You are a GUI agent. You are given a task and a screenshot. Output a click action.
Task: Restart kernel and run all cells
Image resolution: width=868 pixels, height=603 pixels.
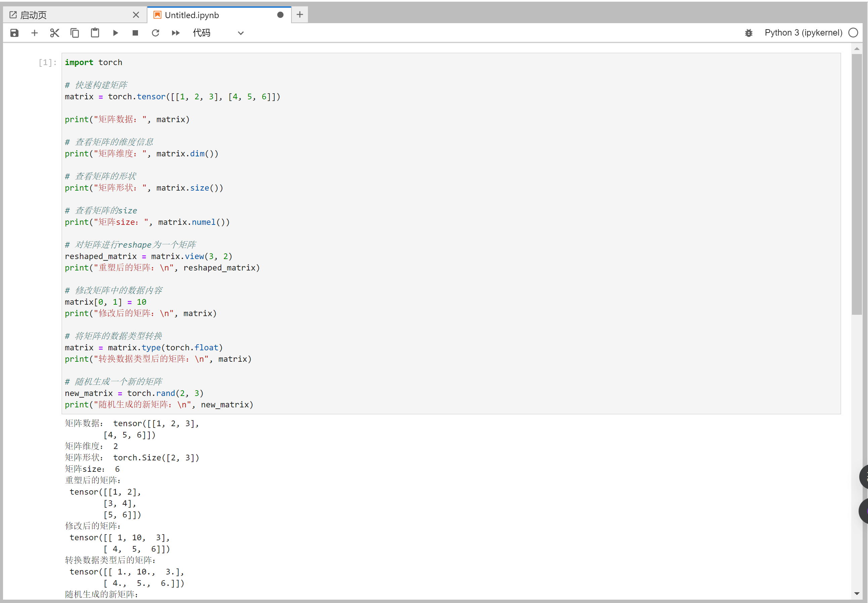tap(176, 33)
